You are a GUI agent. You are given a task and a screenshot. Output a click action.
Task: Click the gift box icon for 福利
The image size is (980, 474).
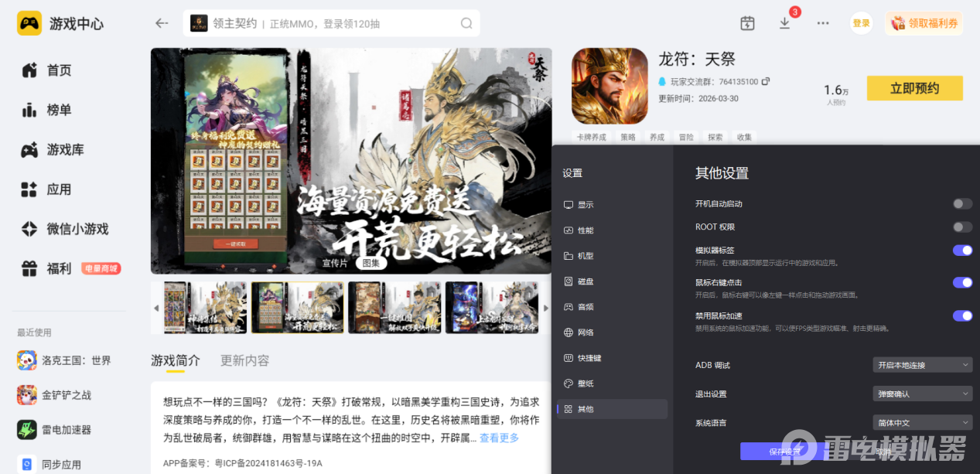coord(29,269)
